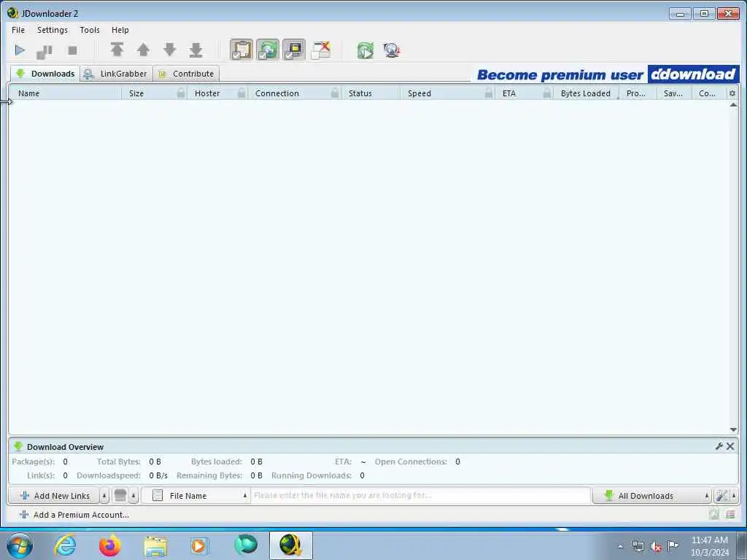Expand bottom bar settings dropdown arrow

coord(734,496)
